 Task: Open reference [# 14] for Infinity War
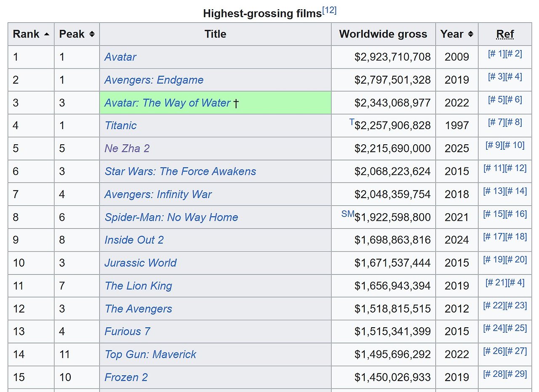point(516,191)
